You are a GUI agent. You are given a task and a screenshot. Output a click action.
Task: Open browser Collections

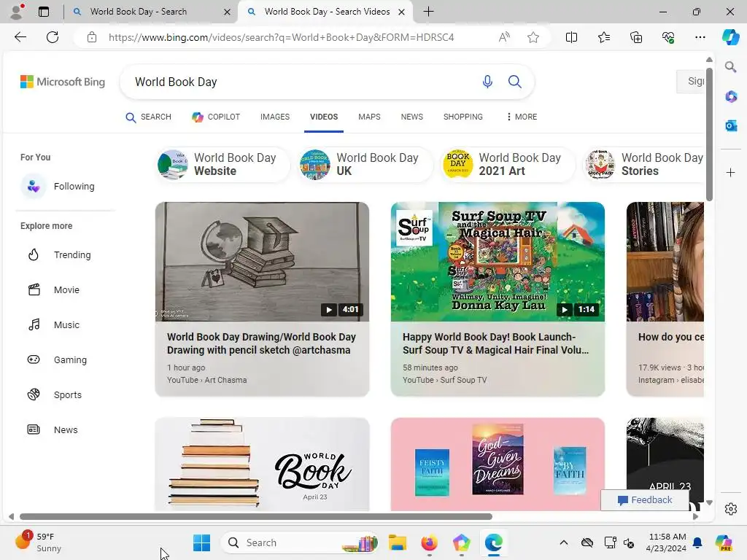click(636, 37)
